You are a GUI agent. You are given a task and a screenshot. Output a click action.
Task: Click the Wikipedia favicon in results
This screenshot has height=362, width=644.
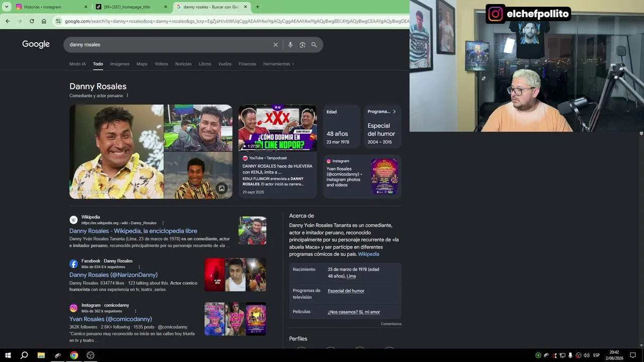[73, 220]
